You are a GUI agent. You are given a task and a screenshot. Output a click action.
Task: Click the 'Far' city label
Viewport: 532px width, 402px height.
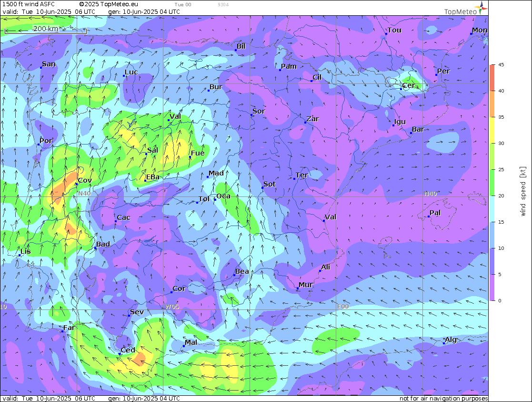69,328
